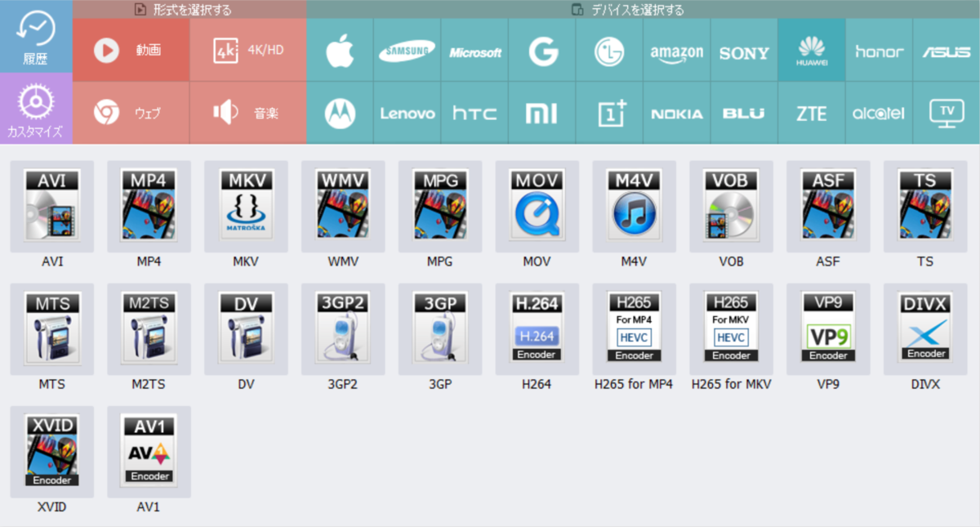Screen dimensions: 980x527
Task: Choose the OnePlus device brand
Action: 609,113
